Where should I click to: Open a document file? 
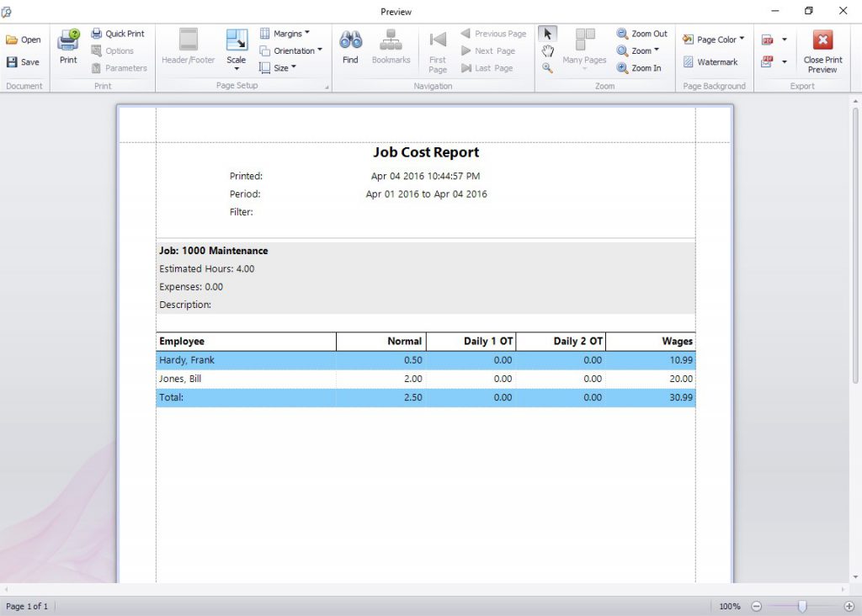coord(24,40)
